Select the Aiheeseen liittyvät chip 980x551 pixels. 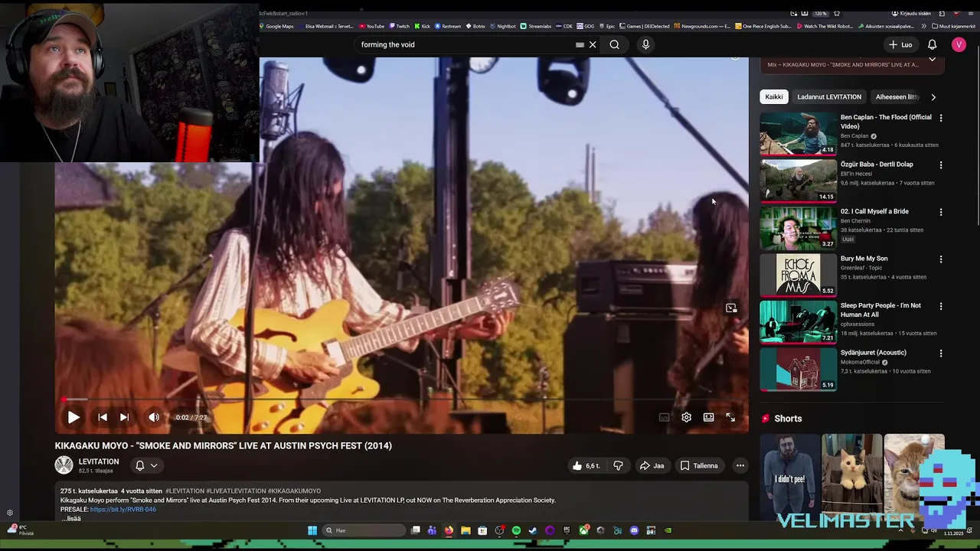point(897,96)
